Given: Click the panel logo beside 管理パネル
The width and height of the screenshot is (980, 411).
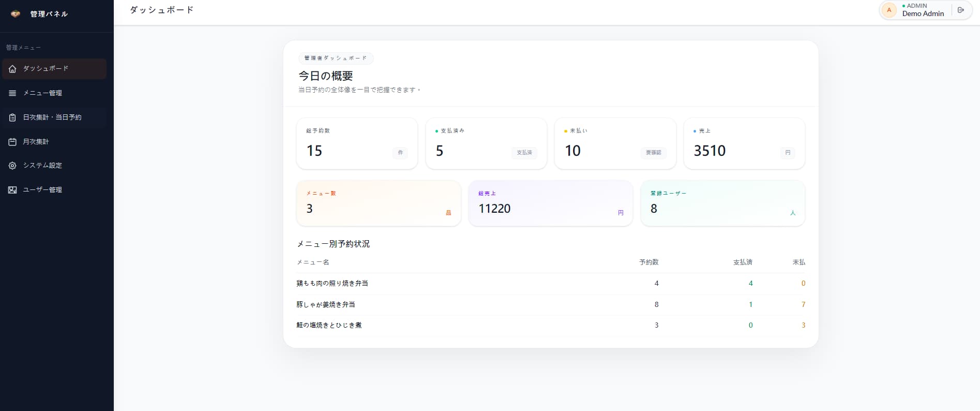Looking at the screenshot, I should tap(16, 14).
